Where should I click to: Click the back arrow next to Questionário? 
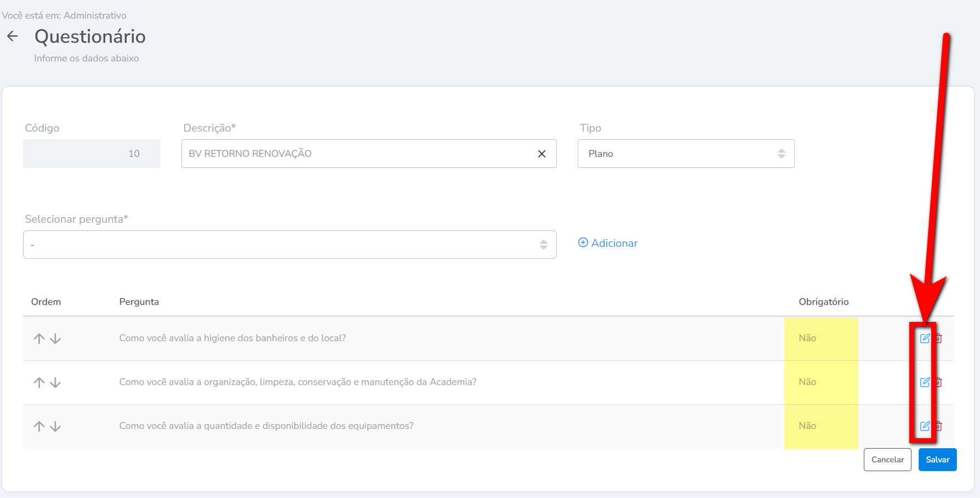12,36
